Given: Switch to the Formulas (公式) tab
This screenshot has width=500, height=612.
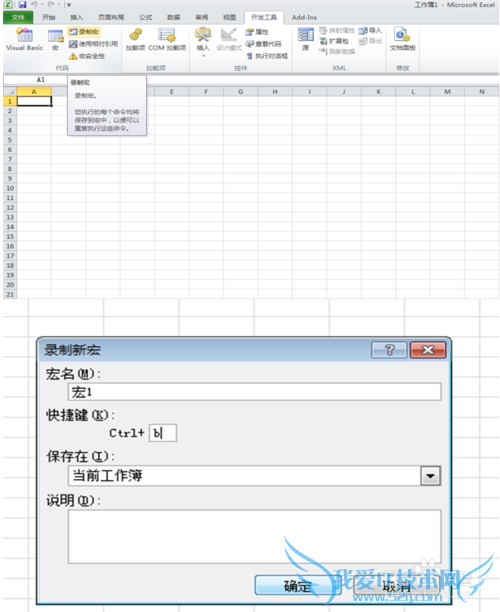Looking at the screenshot, I should (x=145, y=18).
